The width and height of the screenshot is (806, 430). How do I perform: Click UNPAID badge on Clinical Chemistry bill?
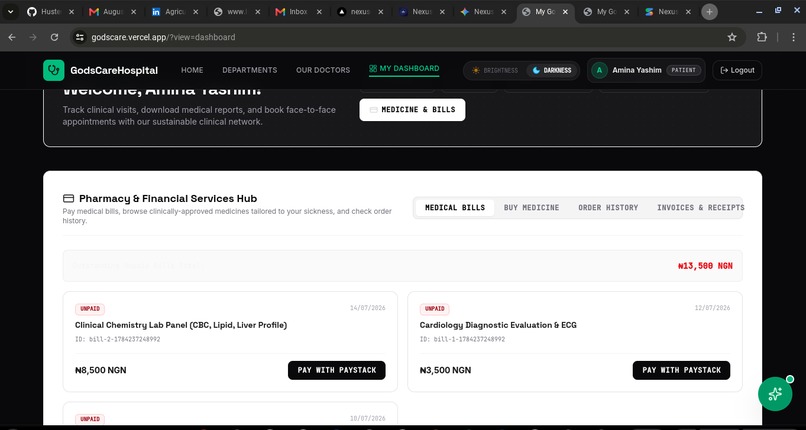90,309
